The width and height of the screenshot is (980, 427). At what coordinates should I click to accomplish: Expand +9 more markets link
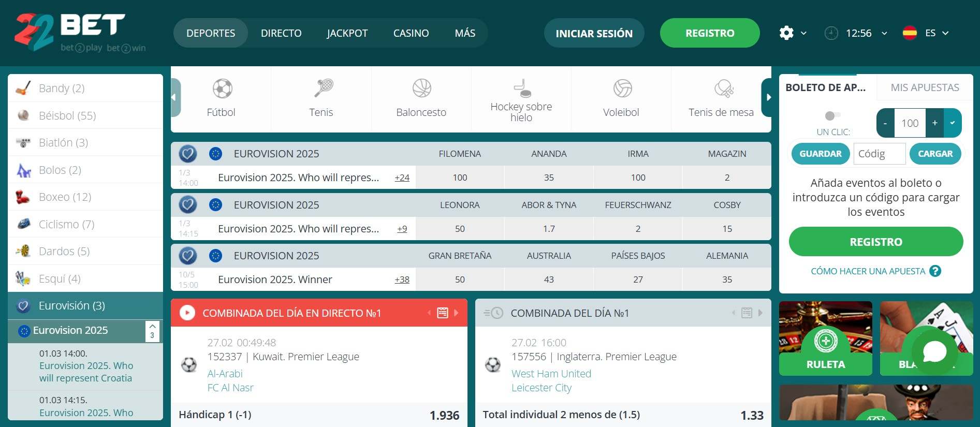[402, 229]
